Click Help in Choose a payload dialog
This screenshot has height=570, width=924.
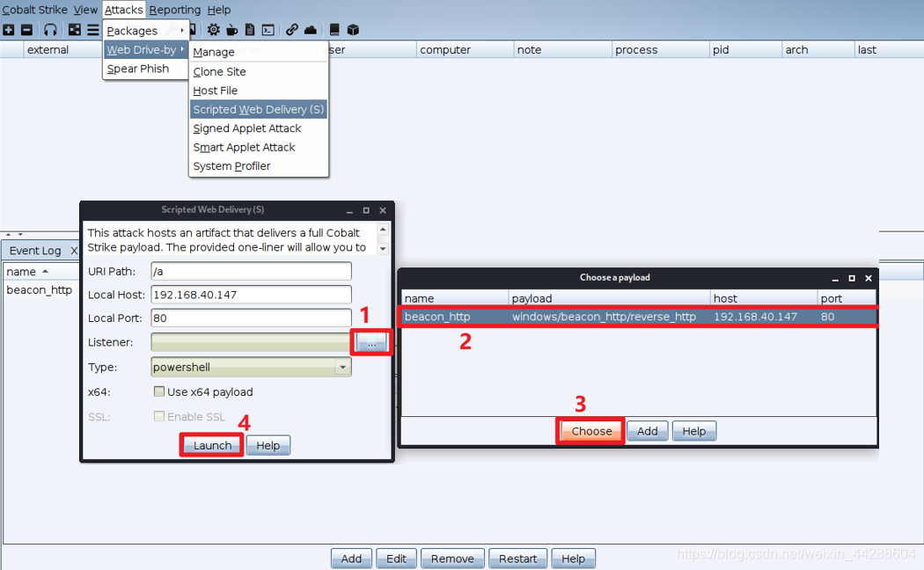pos(693,431)
